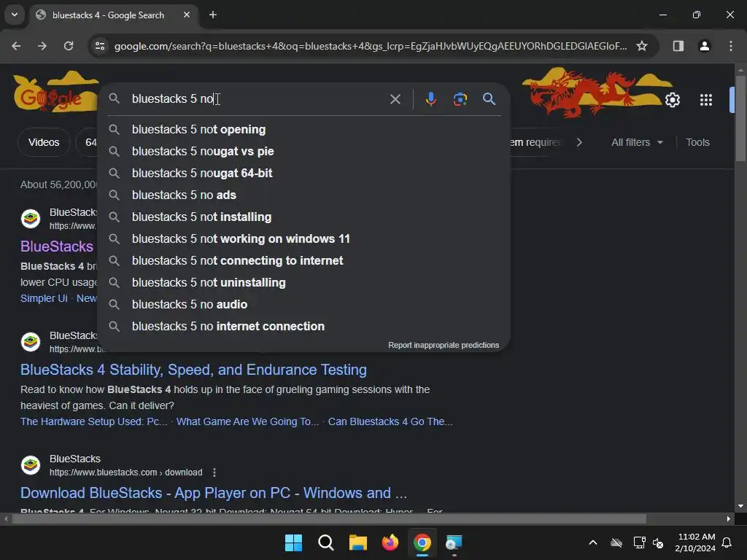Click the OneDrive cloud tray icon

(x=616, y=542)
